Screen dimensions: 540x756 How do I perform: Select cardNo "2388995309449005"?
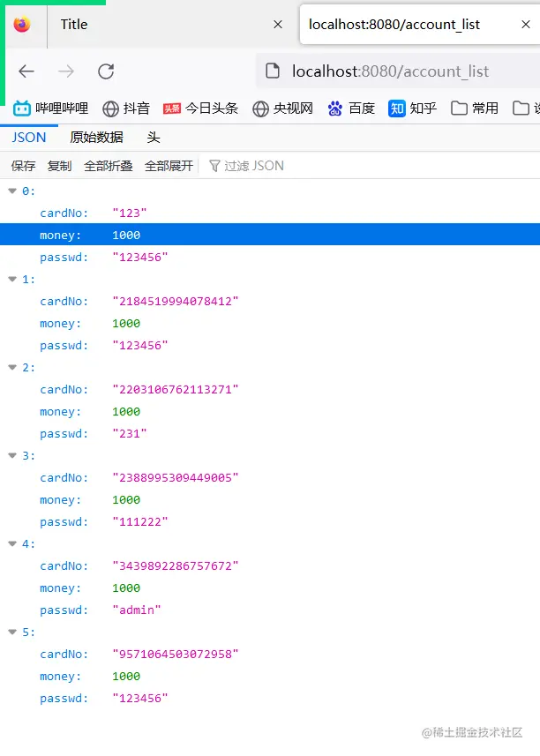(x=176, y=477)
